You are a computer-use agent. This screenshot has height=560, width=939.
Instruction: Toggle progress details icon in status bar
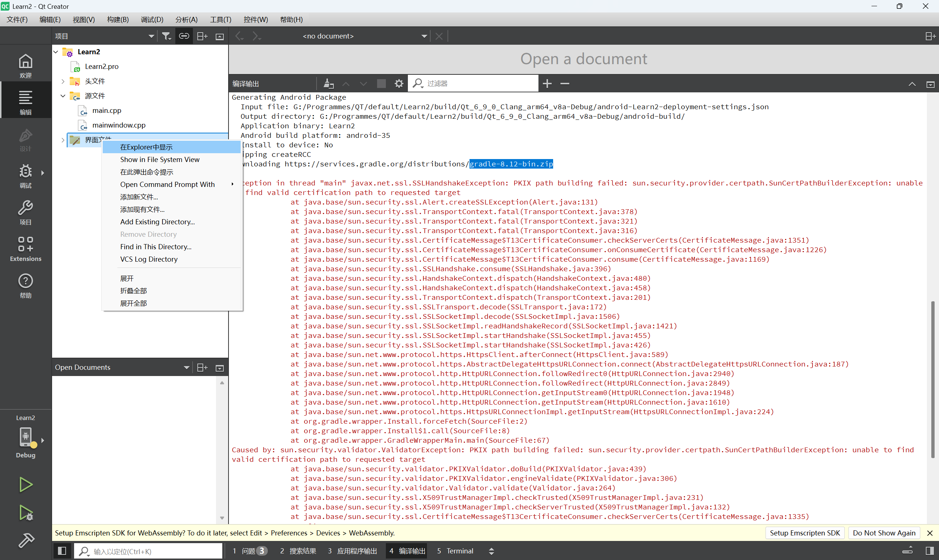[908, 551]
